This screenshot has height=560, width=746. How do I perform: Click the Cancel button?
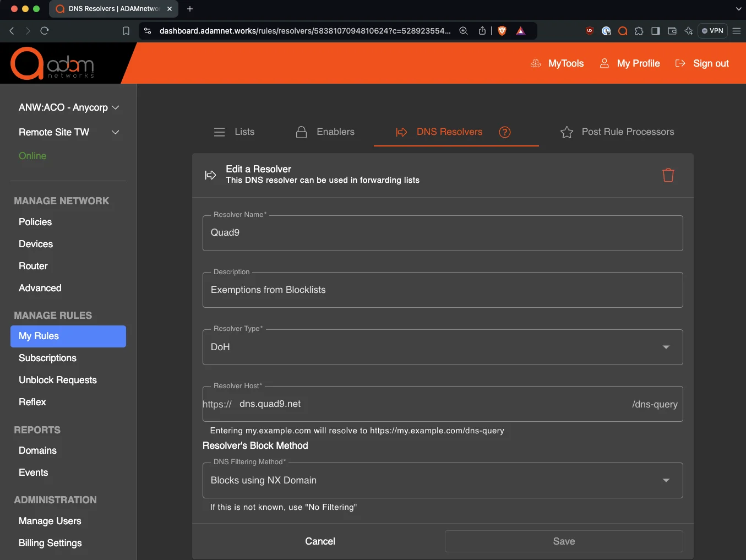[320, 541]
